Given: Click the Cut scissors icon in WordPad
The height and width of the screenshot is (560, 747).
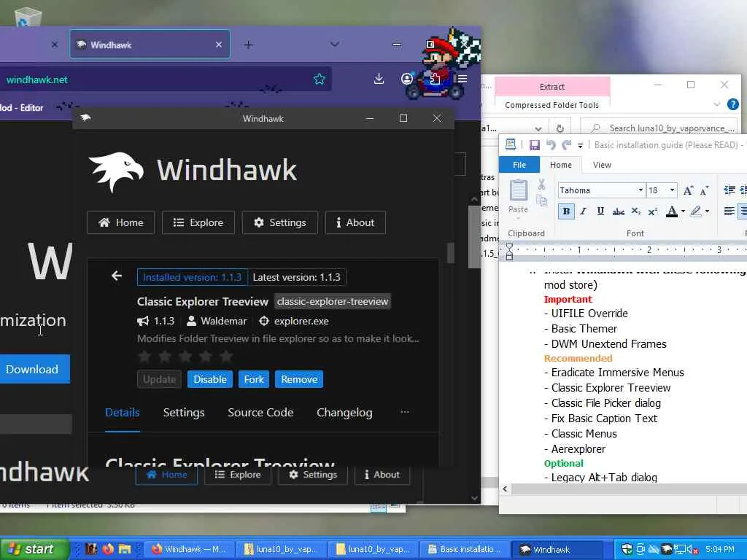Looking at the screenshot, I should (x=542, y=184).
